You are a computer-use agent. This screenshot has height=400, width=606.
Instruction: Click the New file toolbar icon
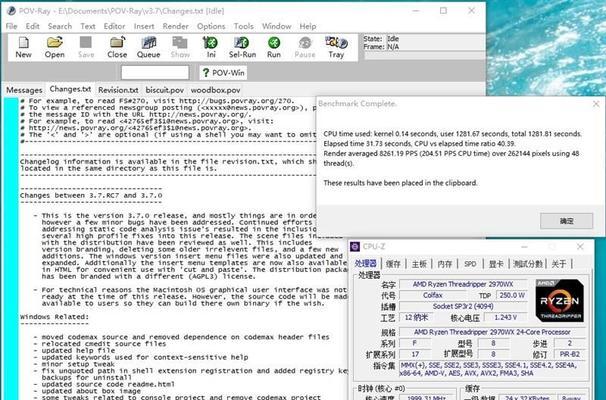[23, 47]
